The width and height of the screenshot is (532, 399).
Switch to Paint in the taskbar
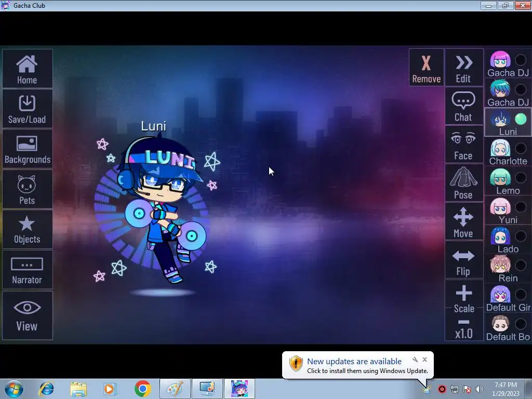click(175, 389)
